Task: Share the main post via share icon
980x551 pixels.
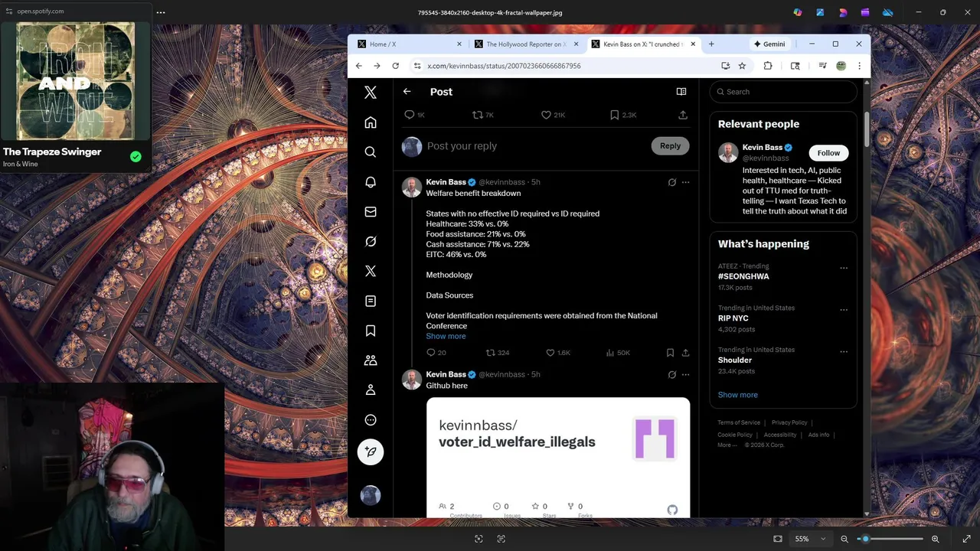Action: [x=683, y=115]
